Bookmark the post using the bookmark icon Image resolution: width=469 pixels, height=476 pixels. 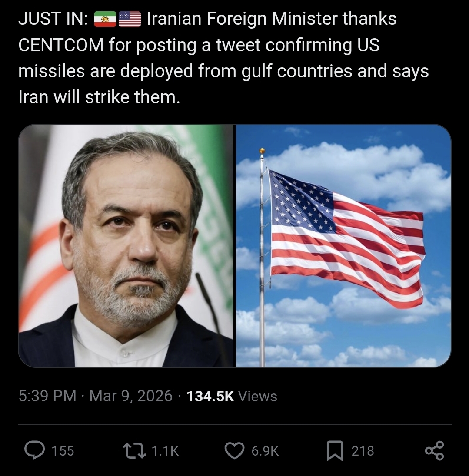point(335,451)
